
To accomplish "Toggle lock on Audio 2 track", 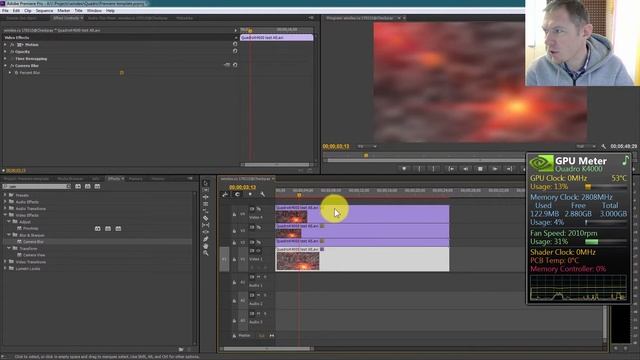I will [234, 301].
